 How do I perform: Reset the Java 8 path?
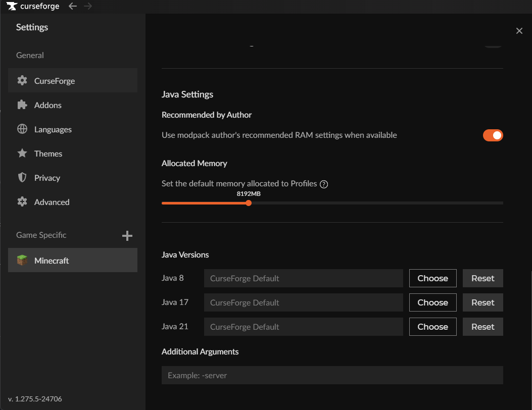point(483,278)
